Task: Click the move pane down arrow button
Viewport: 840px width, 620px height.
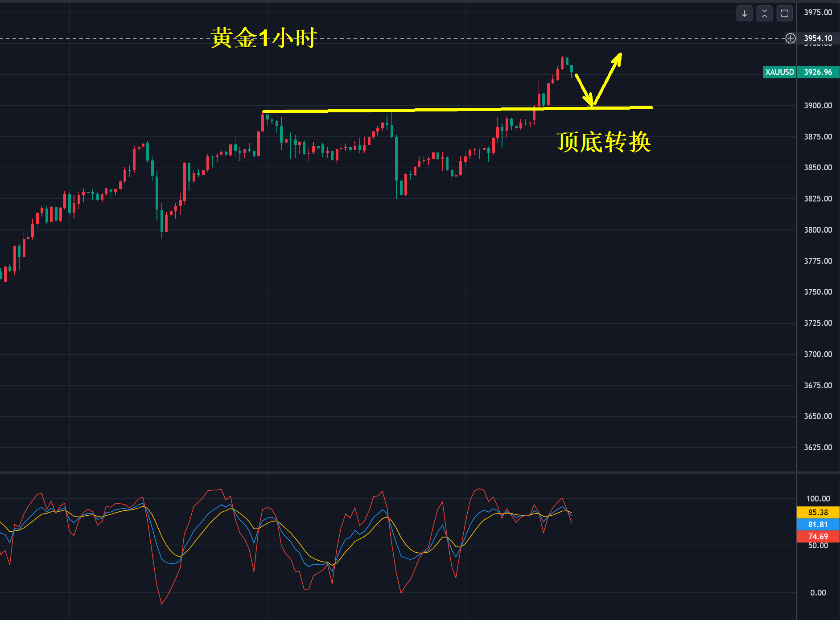Action: pos(744,13)
